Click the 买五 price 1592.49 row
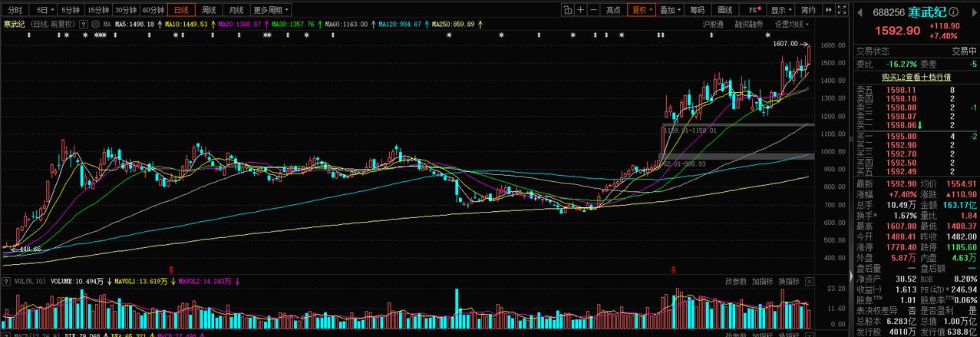This screenshot has height=337, width=980. [916, 171]
